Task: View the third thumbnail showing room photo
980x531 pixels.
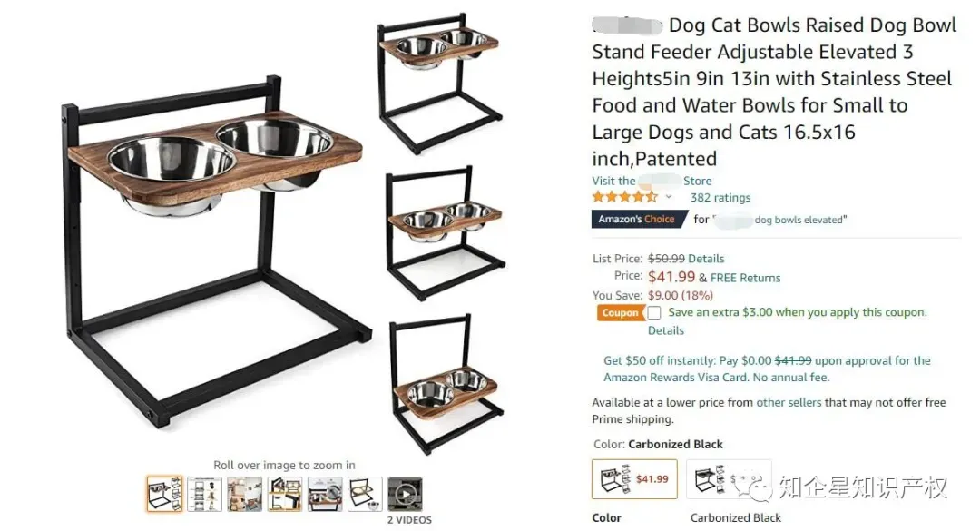Action: 245,495
